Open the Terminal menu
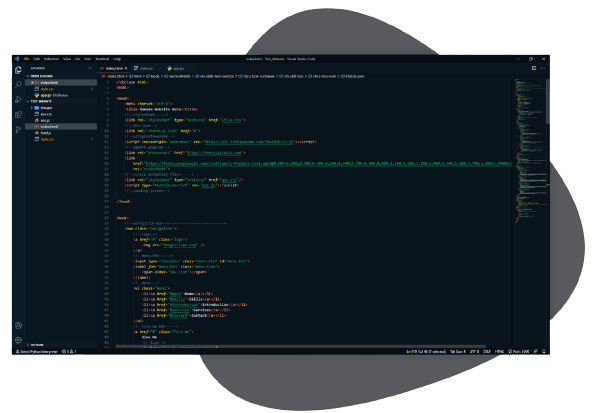This screenshot has width=604, height=413. pos(102,59)
